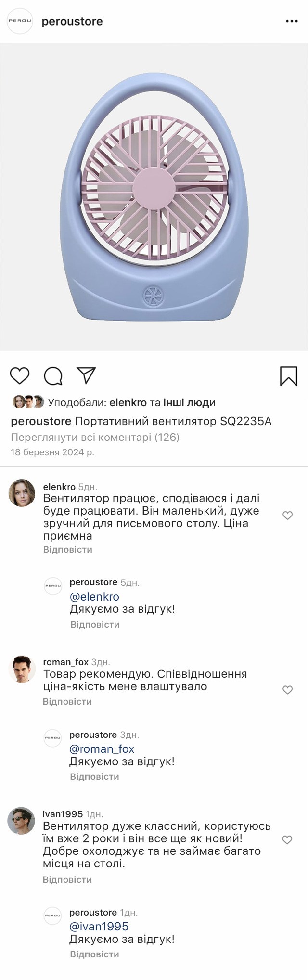308x980 pixels.
Task: Open the peroustore username in header
Action: pos(72,22)
